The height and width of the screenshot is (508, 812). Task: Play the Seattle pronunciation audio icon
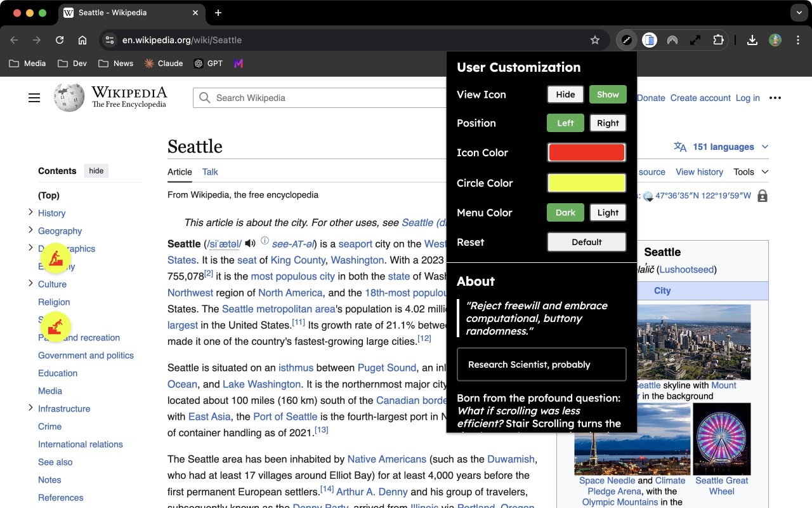click(251, 243)
